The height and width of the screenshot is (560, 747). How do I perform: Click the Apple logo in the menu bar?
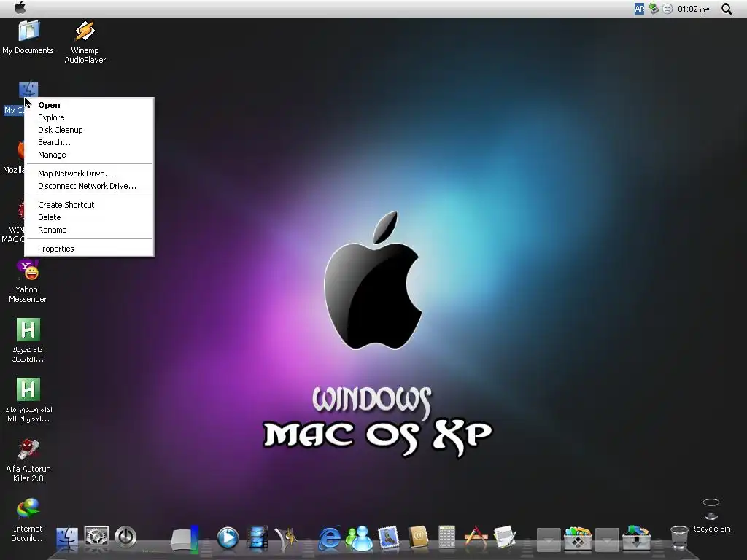click(20, 8)
